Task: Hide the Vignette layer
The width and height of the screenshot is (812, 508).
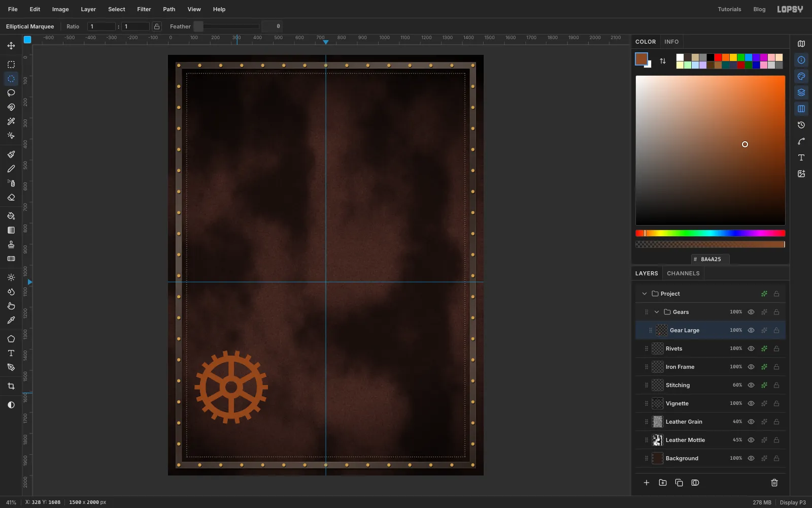Action: [751, 403]
